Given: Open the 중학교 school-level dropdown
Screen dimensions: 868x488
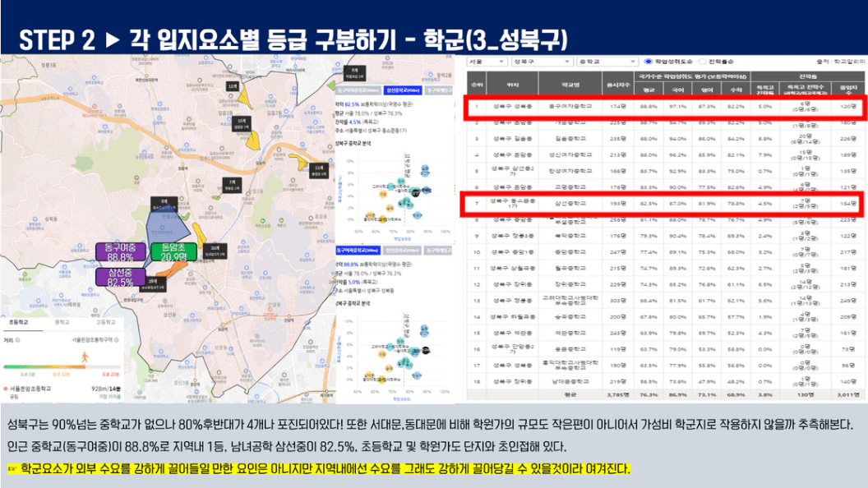Looking at the screenshot, I should pos(607,62).
